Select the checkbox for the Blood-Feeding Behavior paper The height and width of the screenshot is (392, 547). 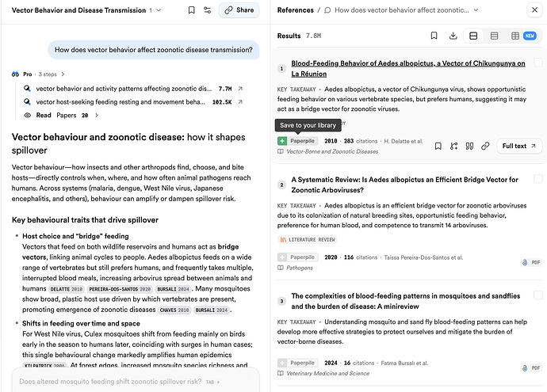pos(538,63)
